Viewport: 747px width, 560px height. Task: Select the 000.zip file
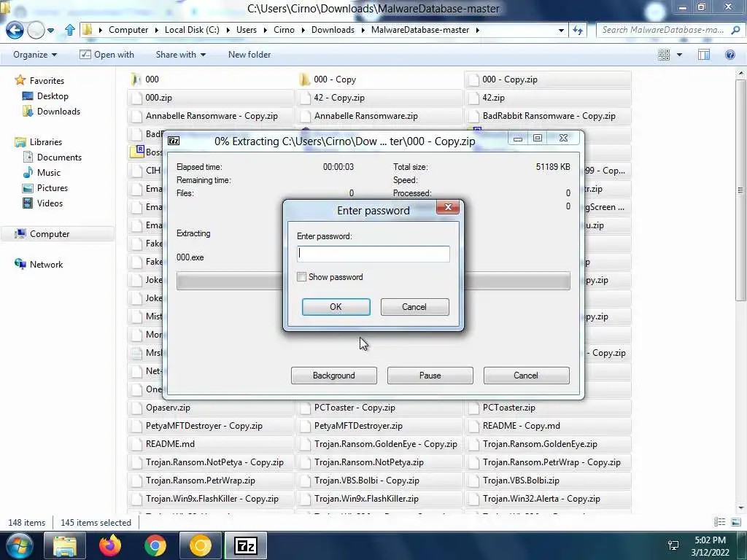tap(212, 98)
